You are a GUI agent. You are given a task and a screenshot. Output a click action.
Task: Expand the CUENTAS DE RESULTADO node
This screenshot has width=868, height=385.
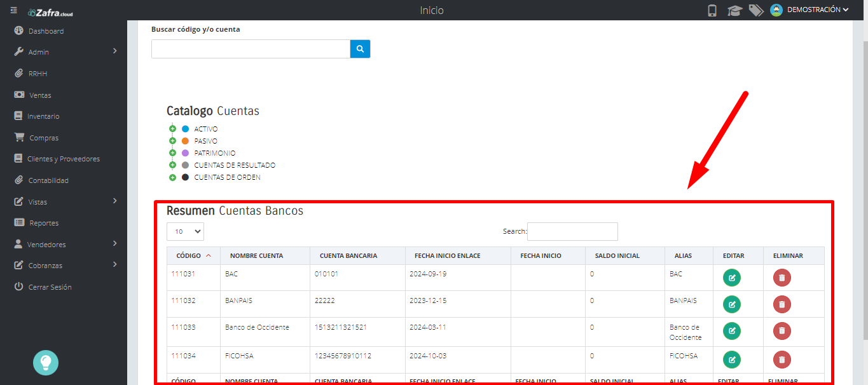tap(172, 165)
